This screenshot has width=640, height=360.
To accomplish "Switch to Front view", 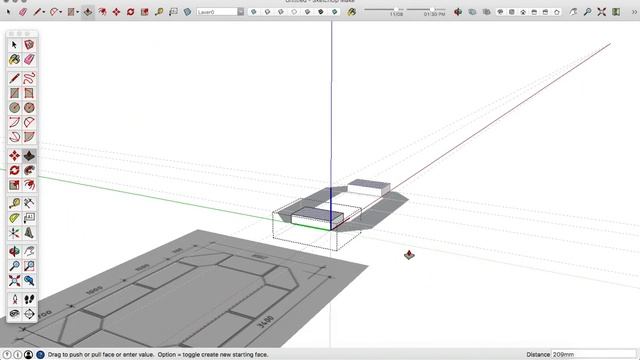I will click(523, 12).
